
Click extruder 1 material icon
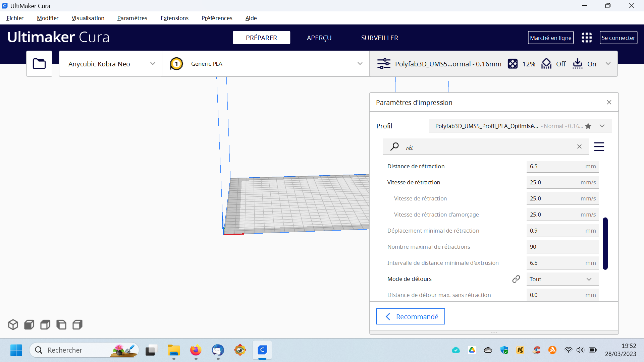pos(176,64)
